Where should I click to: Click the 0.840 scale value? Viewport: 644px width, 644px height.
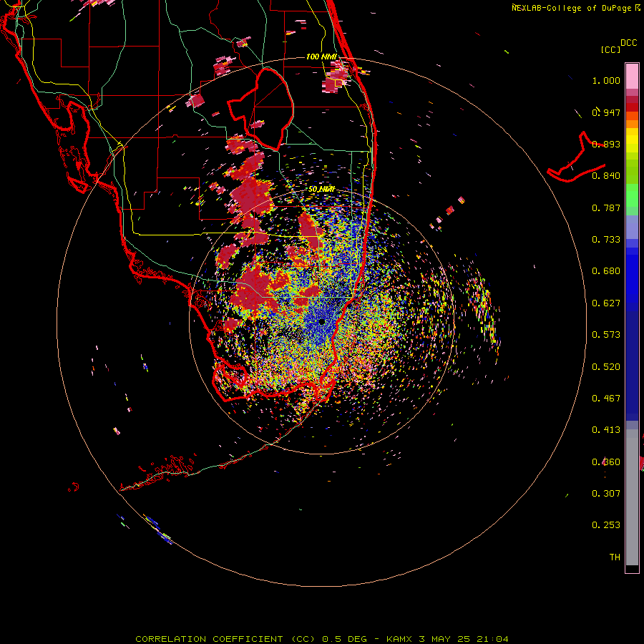[x=606, y=176]
